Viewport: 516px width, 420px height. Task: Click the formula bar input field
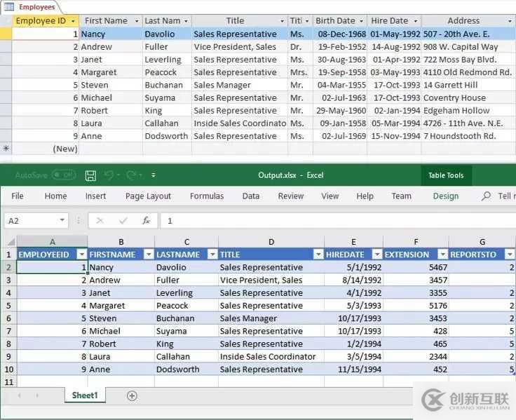[x=337, y=220]
